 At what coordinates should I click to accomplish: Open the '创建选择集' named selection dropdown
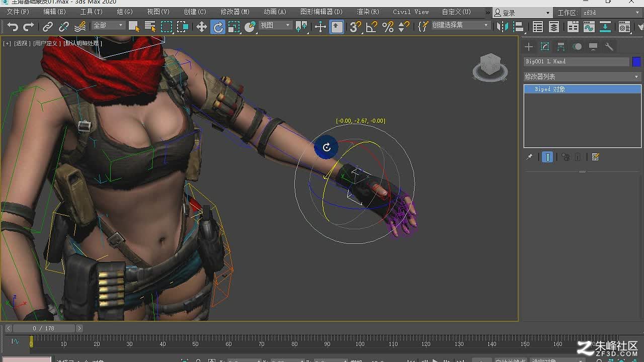coord(460,25)
